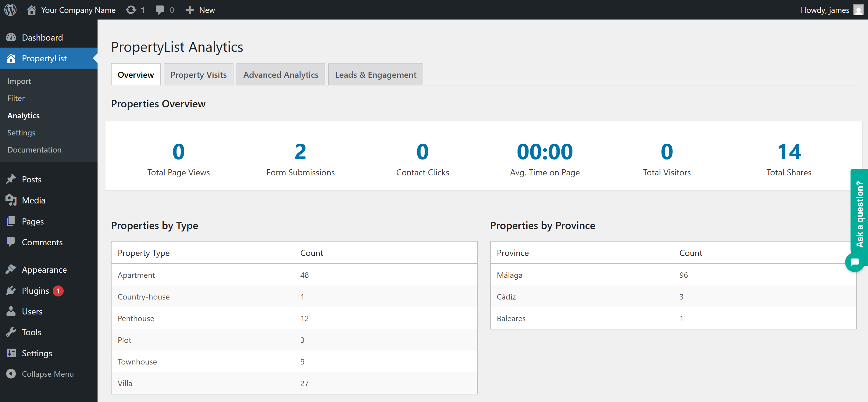The image size is (868, 402).
Task: Collapse the admin sidebar menu
Action: pos(41,374)
